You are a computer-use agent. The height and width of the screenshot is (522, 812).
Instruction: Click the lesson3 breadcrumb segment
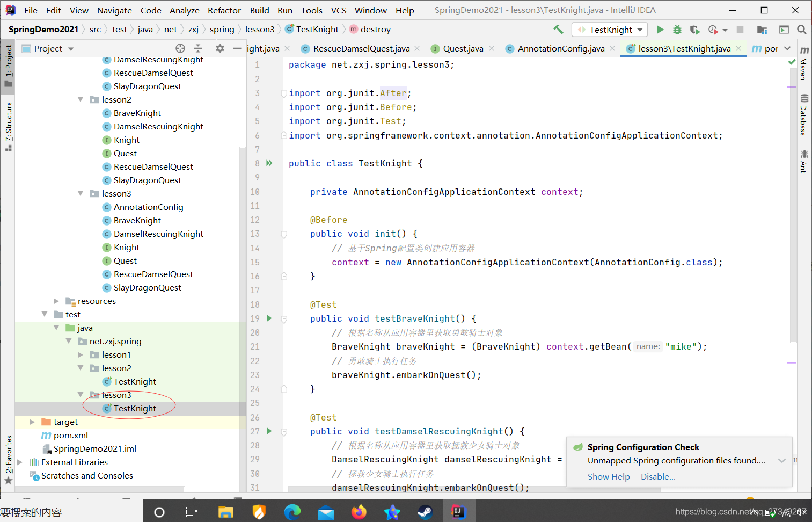[260, 30]
